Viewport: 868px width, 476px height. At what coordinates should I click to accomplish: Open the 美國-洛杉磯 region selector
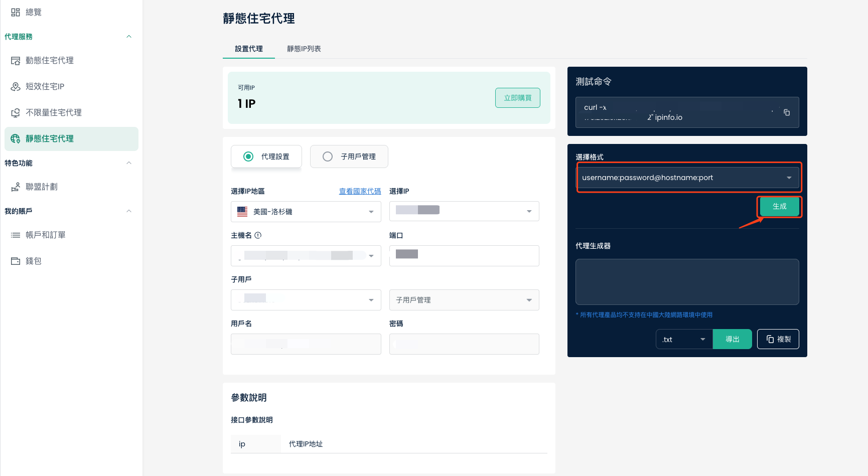[x=305, y=211]
